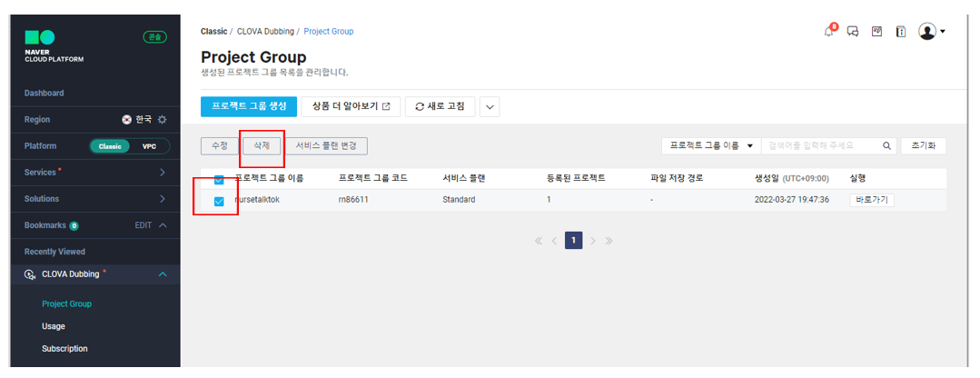Click the CLOVA Dubbing sidebar icon
The width and height of the screenshot is (980, 378).
(29, 274)
